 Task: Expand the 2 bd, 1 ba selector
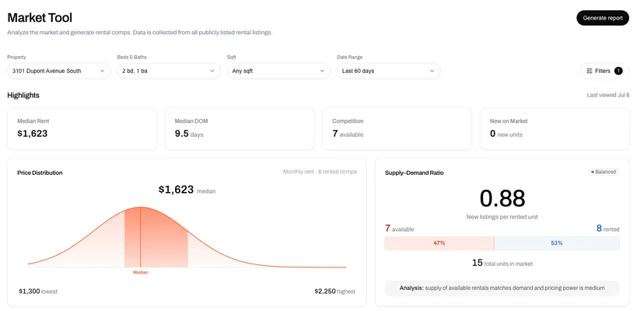click(x=169, y=71)
